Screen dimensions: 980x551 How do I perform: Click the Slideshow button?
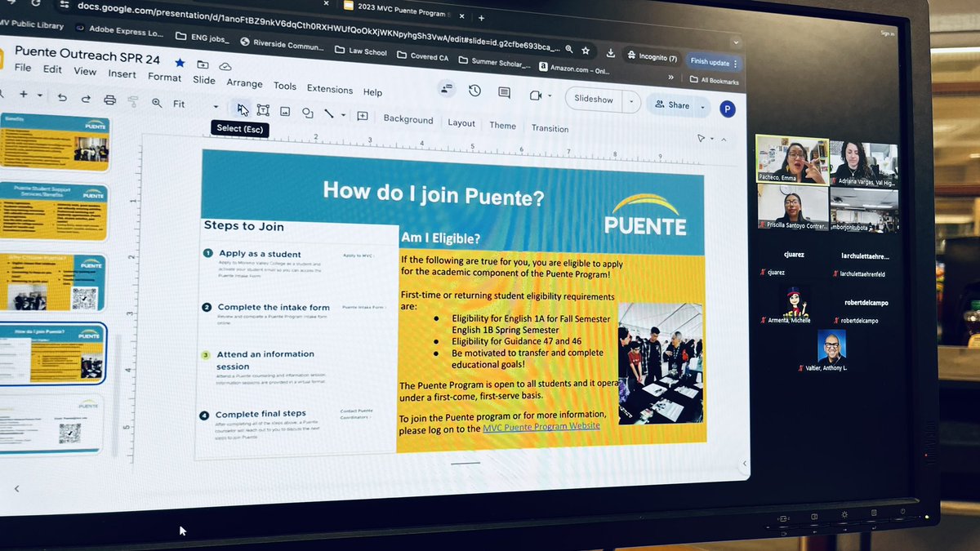pos(594,100)
